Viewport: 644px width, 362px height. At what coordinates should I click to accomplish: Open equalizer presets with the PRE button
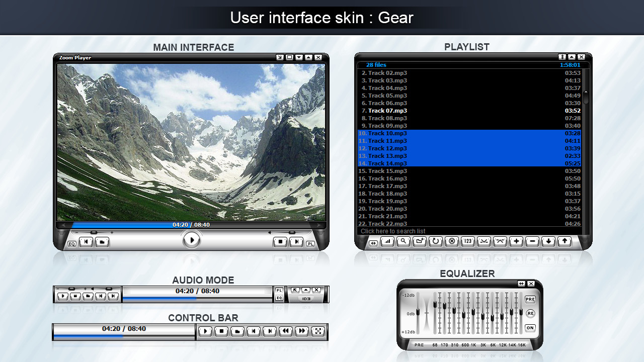[530, 299]
